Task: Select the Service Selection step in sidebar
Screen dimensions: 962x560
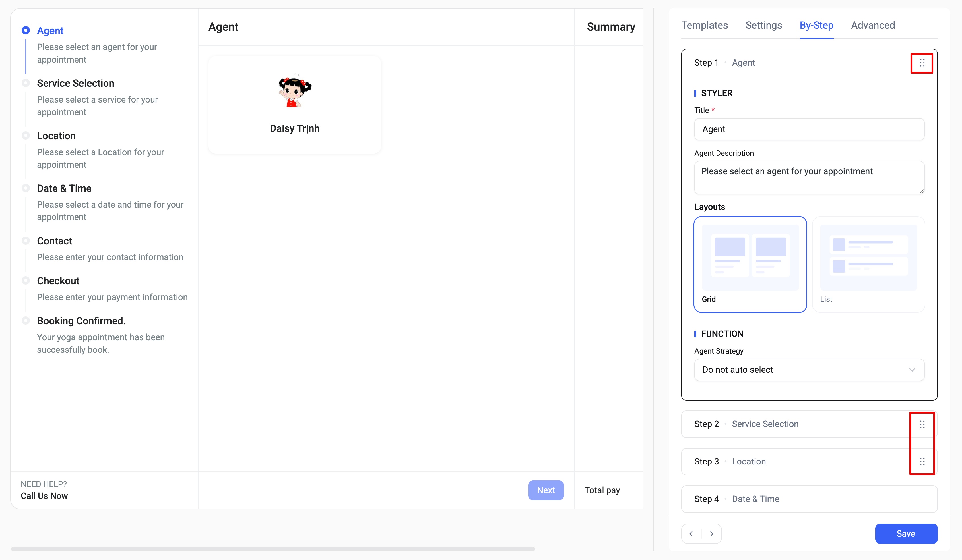Action: (x=75, y=83)
